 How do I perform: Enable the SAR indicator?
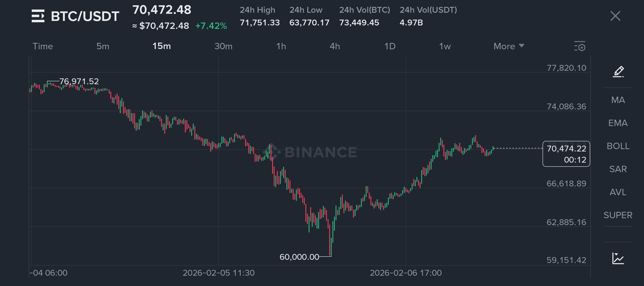(618, 169)
